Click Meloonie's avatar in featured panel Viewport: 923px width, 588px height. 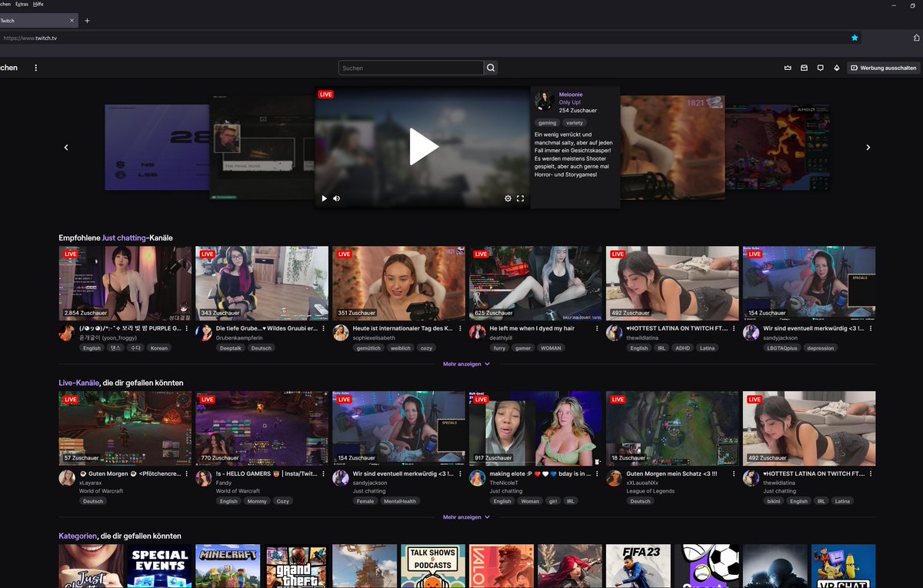[545, 101]
